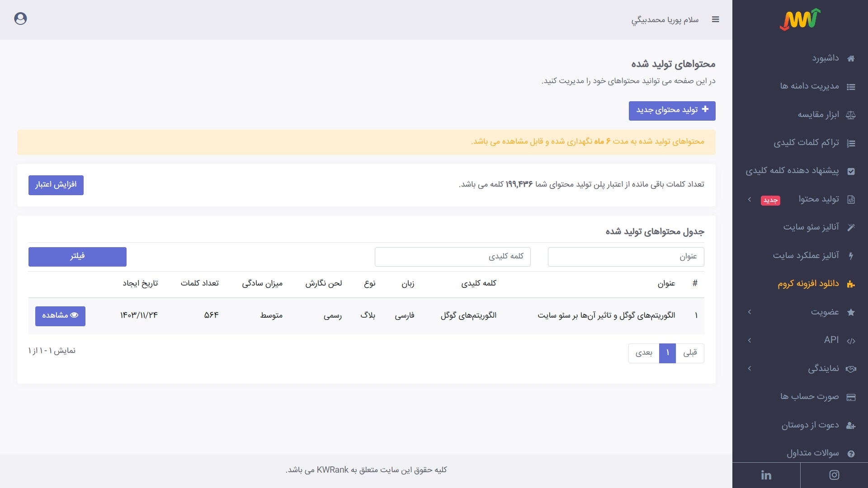Click تولید محتوای جدید button
The height and width of the screenshot is (488, 868).
pos(672,111)
